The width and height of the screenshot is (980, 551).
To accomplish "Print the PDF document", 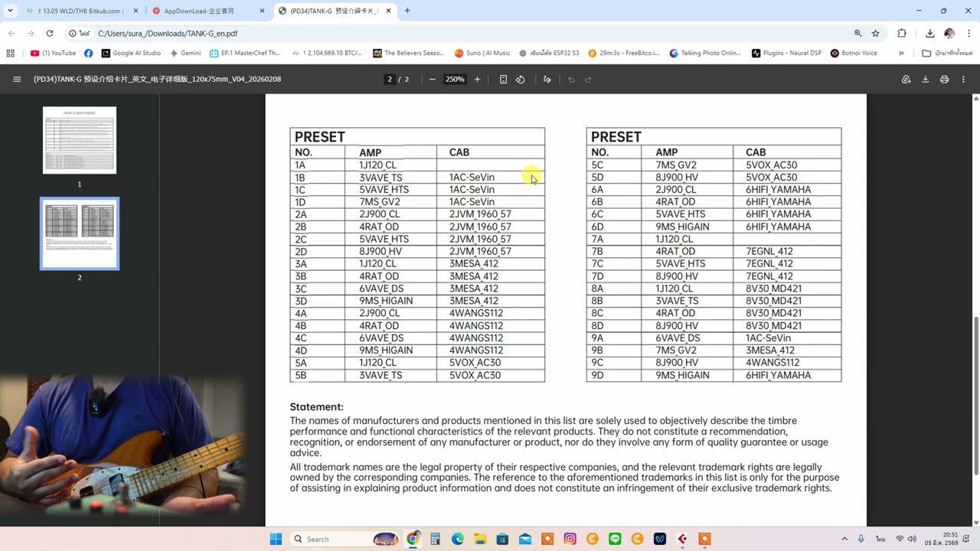I will 944,80.
